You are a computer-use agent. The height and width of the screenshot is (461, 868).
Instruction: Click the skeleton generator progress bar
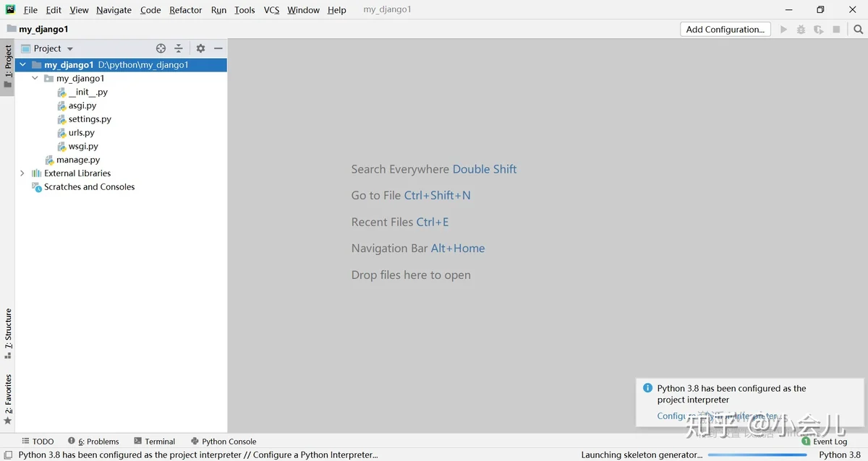tap(758, 455)
